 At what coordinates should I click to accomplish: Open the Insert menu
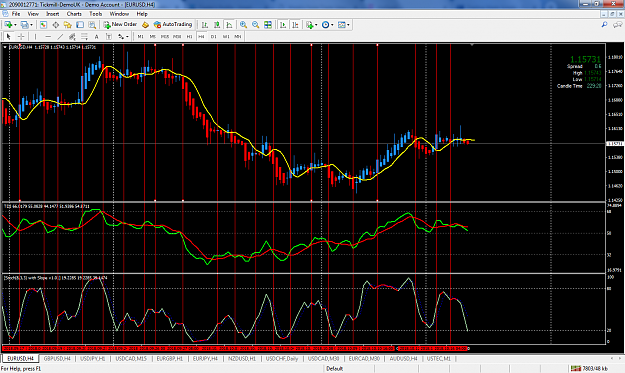click(x=53, y=14)
